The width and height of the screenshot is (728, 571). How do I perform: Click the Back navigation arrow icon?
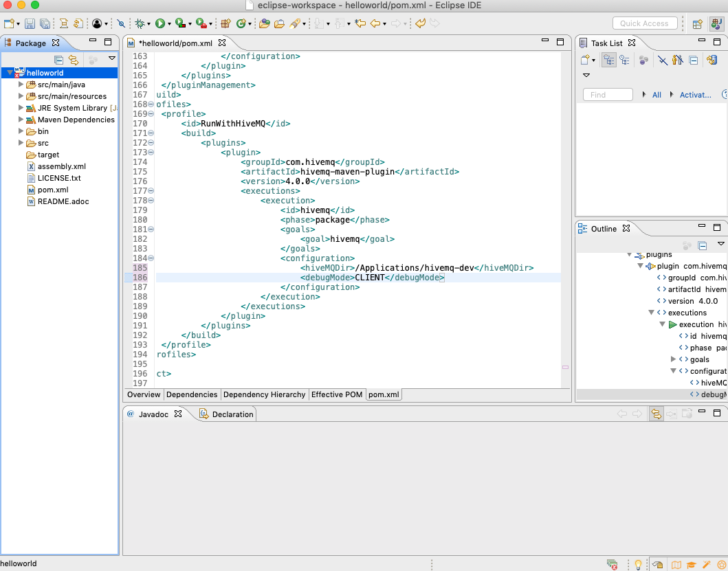(x=375, y=23)
